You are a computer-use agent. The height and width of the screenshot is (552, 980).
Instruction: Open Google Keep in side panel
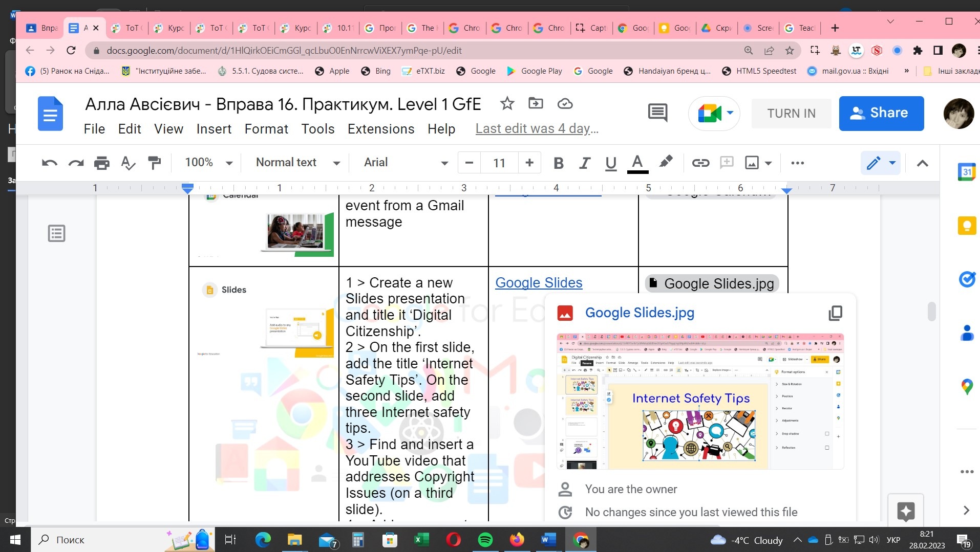tap(967, 225)
